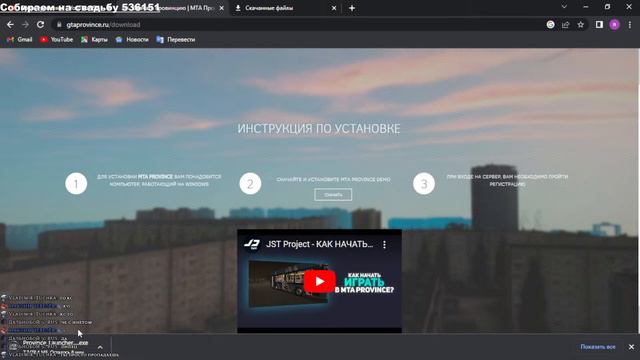Click the step 1 circle
Screen dimensions: 640x360
(x=76, y=184)
